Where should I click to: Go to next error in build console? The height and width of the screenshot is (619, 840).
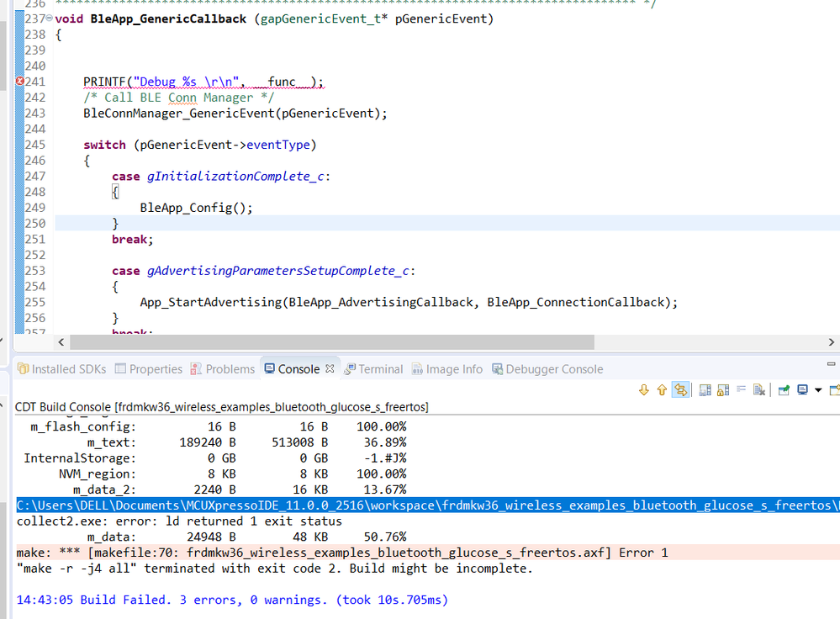[644, 390]
